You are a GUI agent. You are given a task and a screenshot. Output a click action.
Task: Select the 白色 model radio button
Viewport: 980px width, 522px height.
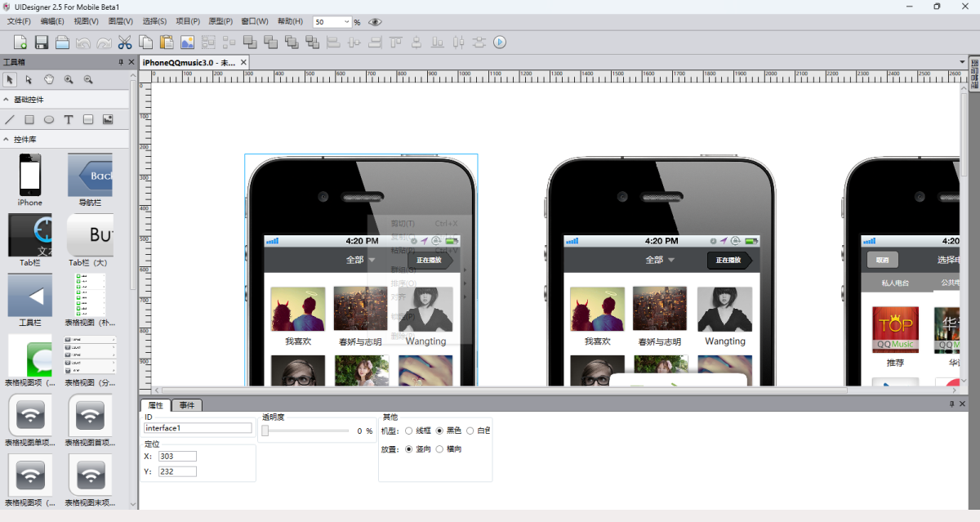click(x=470, y=431)
